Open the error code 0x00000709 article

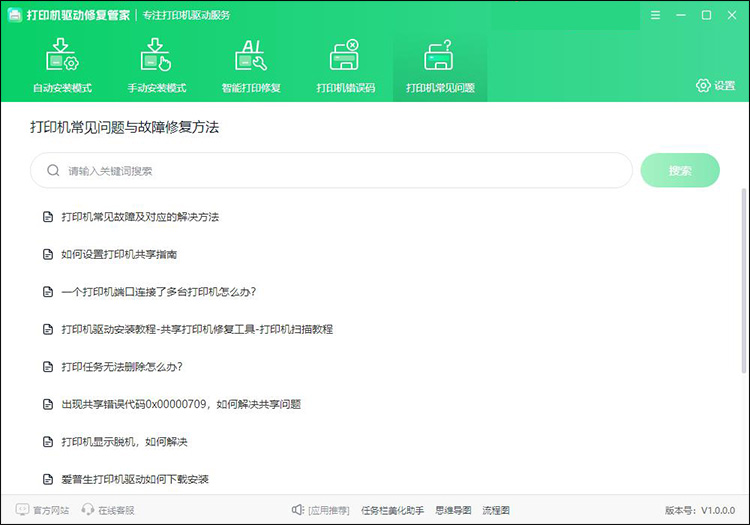pos(181,404)
